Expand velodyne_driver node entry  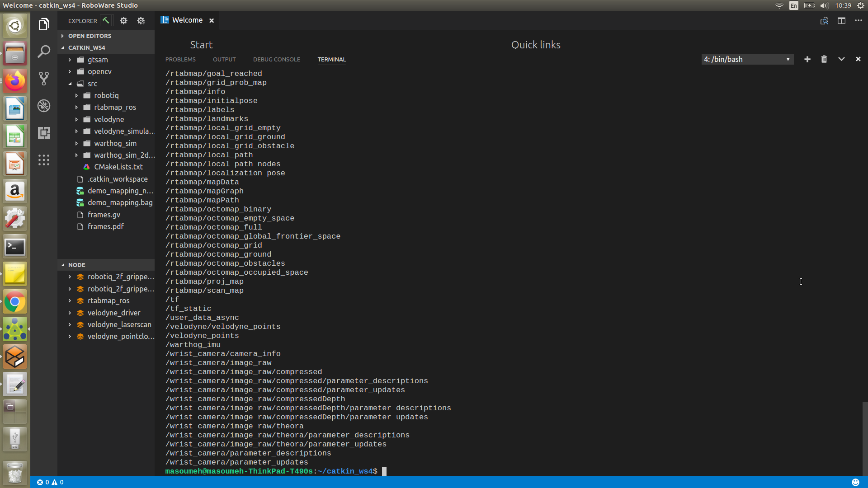114,313
